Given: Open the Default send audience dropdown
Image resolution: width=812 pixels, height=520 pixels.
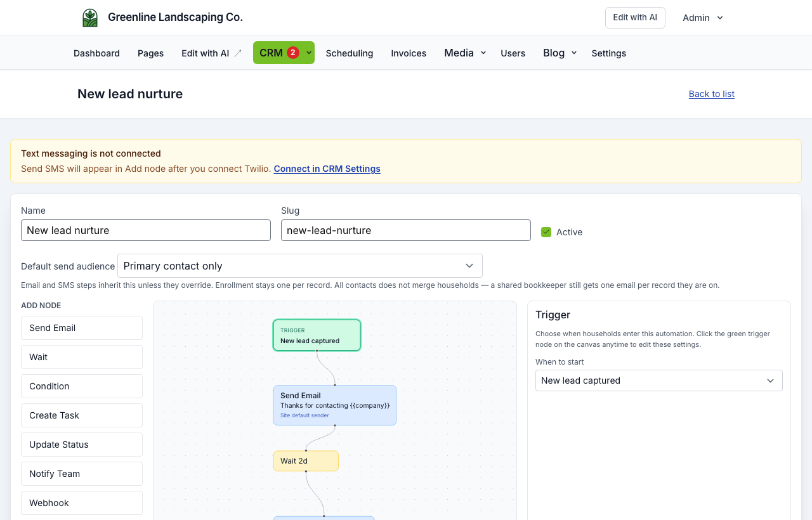Looking at the screenshot, I should tap(300, 266).
